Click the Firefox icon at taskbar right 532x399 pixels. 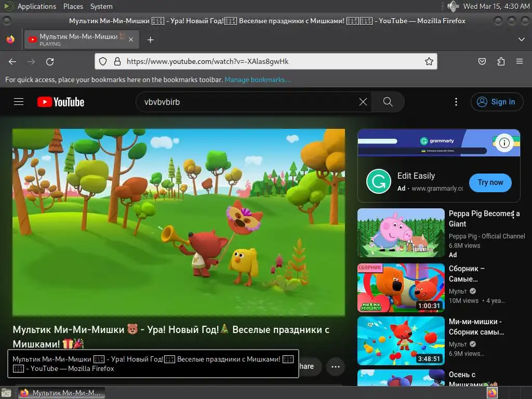492,393
